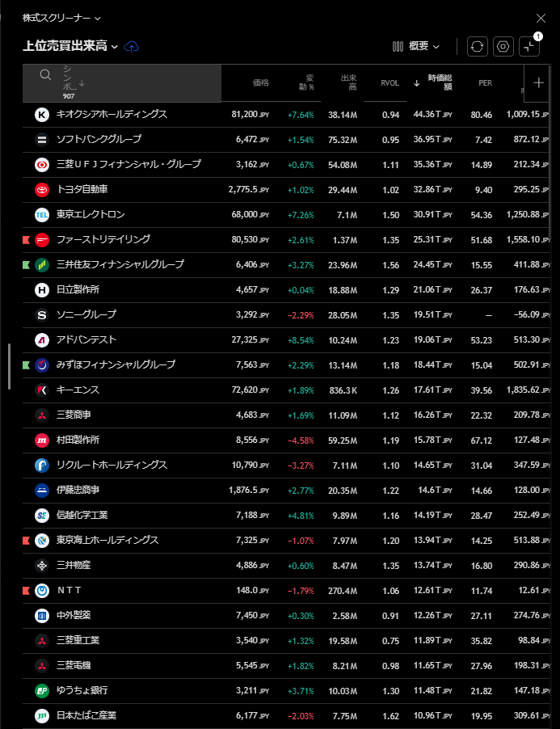This screenshot has height=729, width=560.
Task: Sort by the 変動% column header
Action: (305, 82)
